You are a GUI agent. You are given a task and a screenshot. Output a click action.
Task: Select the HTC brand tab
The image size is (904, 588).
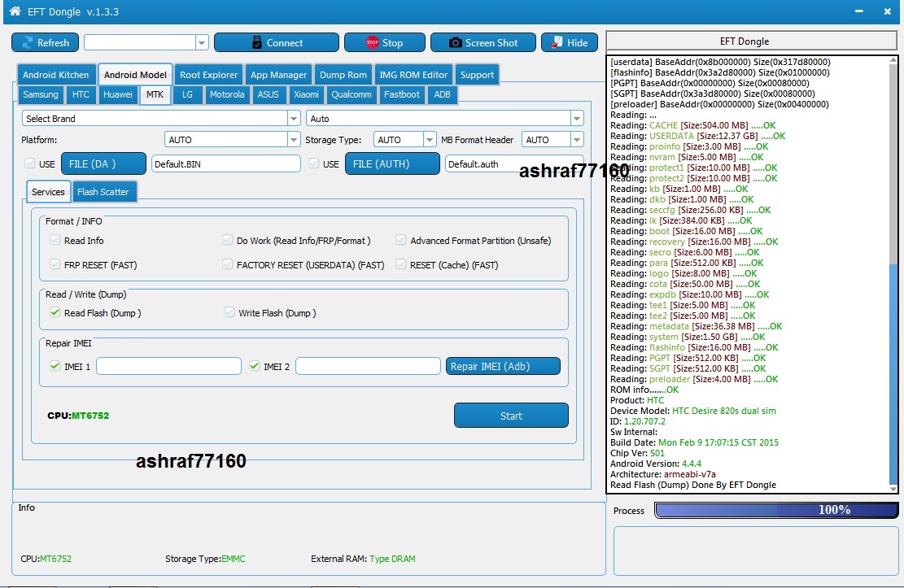81,94
